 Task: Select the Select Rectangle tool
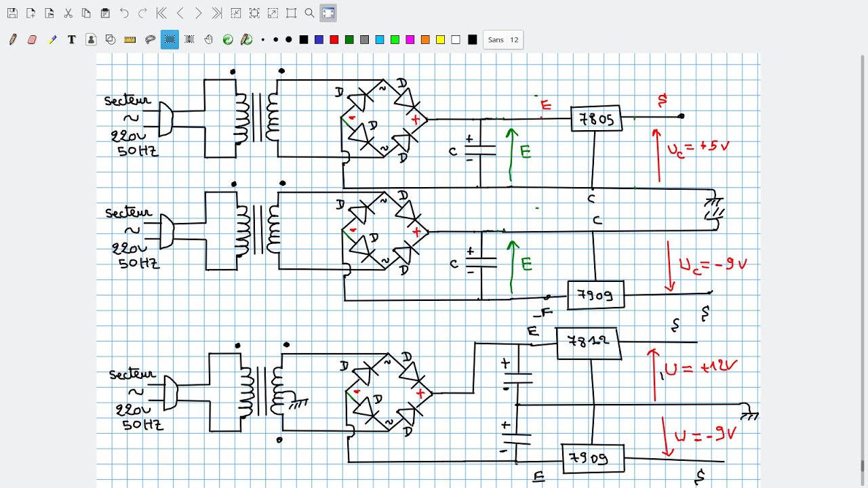170,39
